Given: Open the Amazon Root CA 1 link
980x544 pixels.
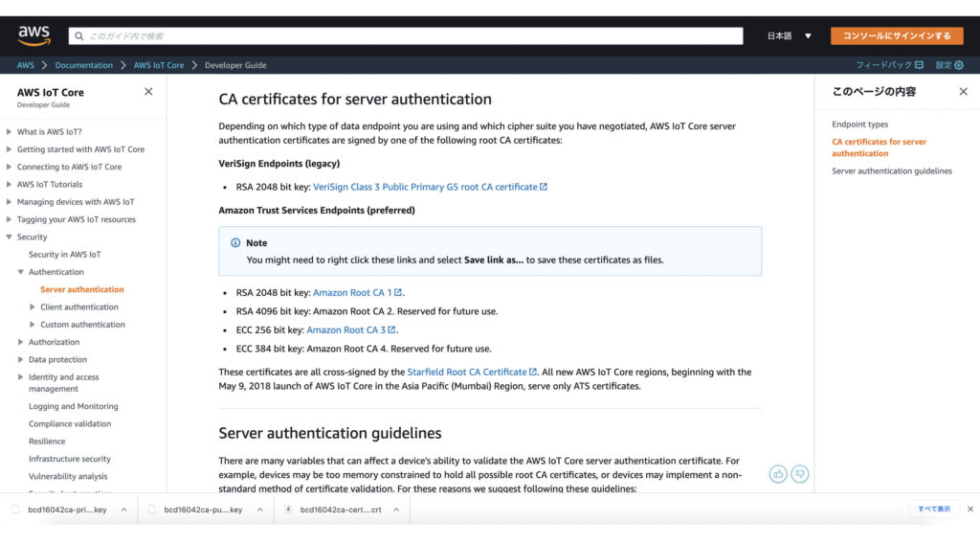Looking at the screenshot, I should 352,293.
